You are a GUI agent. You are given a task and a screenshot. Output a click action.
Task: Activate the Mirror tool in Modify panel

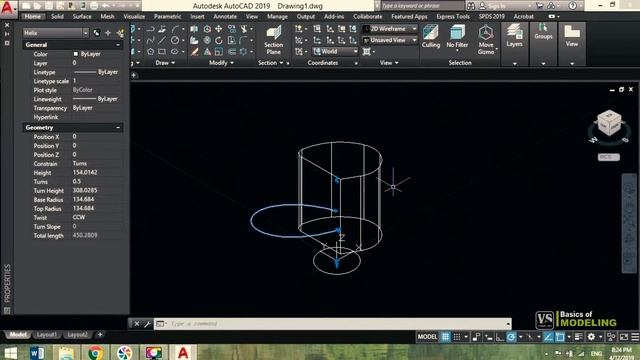point(207,52)
